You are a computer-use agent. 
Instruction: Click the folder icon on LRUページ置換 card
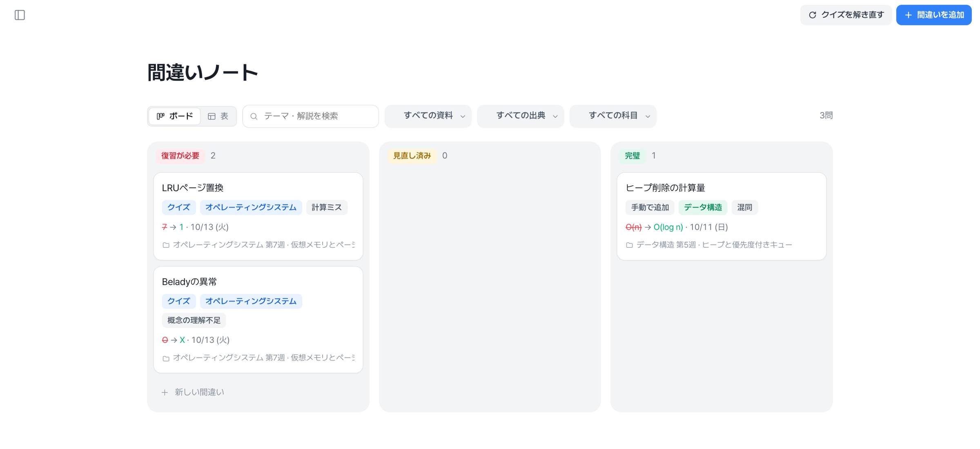[x=166, y=245]
